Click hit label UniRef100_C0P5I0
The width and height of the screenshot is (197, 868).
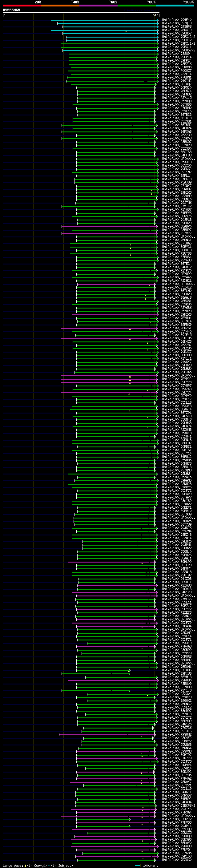click(177, 88)
